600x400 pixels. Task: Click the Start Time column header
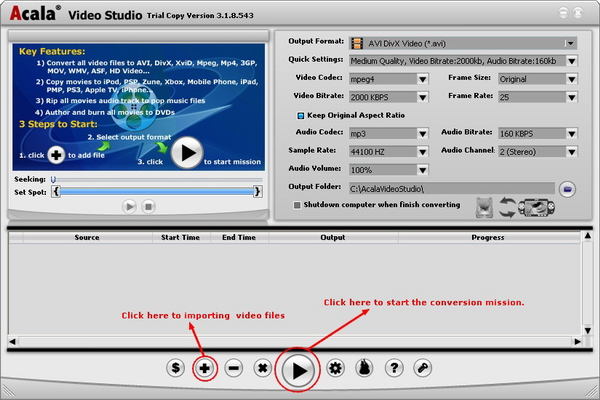point(181,237)
